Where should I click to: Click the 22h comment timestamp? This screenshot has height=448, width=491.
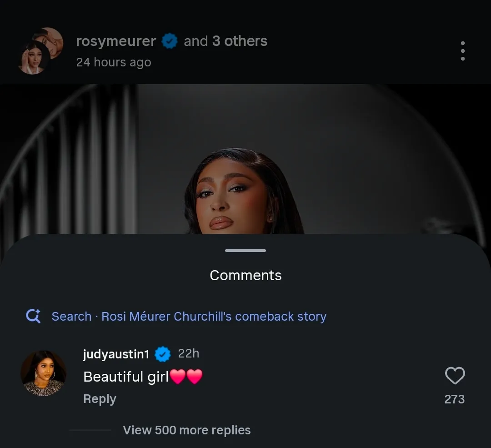pos(189,353)
